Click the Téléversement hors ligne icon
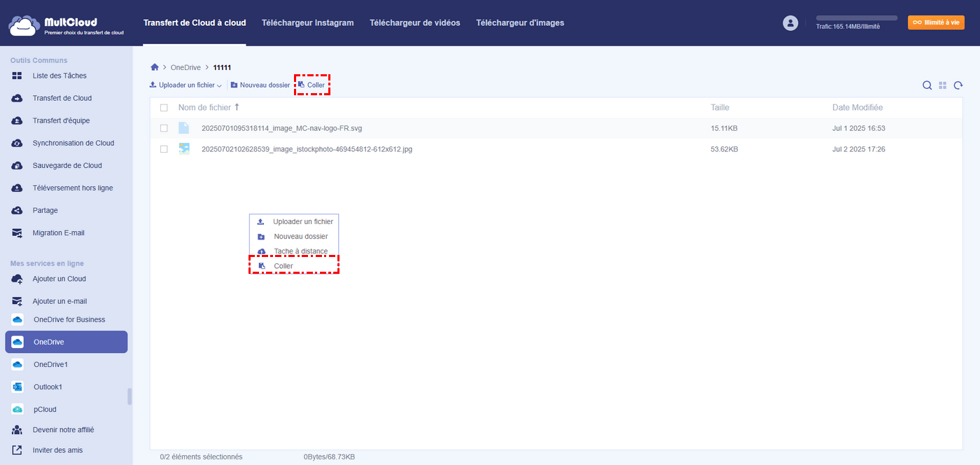This screenshot has height=465, width=980. (17, 188)
